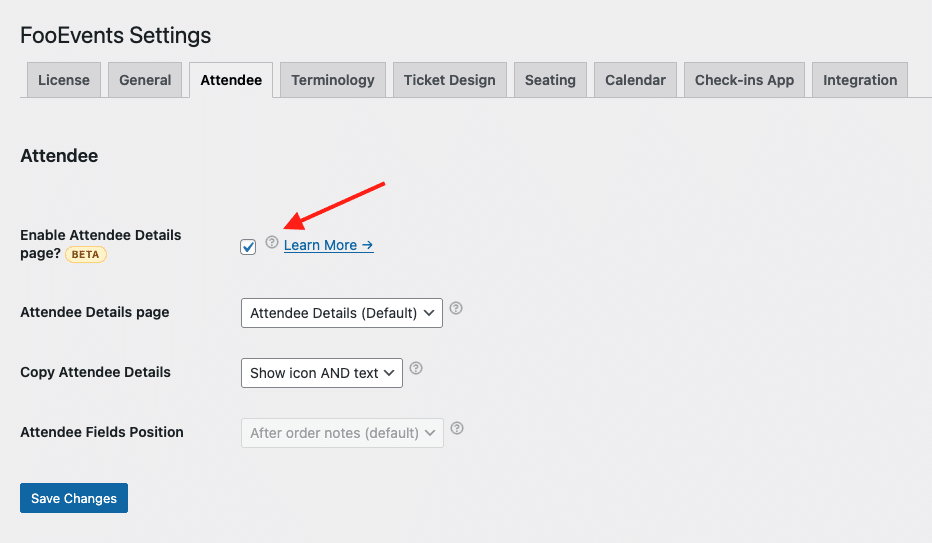Click the Enable Attendee Details page? label
Image resolution: width=932 pixels, height=543 pixels.
(x=100, y=244)
